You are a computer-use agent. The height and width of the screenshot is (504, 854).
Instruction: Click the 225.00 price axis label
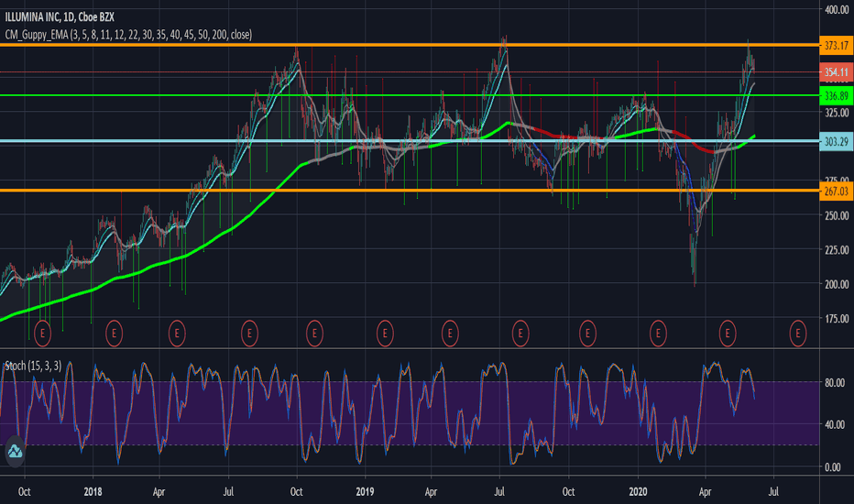point(837,250)
